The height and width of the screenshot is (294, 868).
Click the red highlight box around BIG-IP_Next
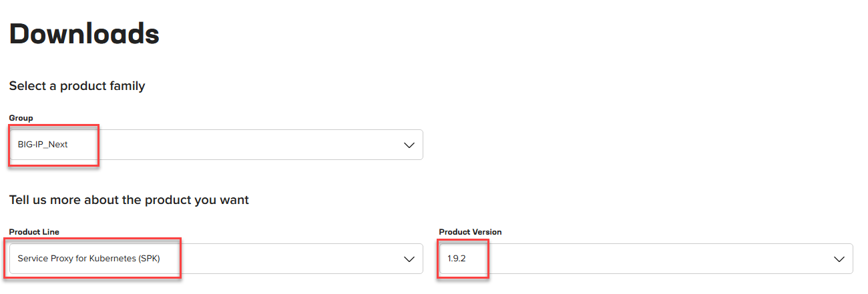[x=54, y=145]
